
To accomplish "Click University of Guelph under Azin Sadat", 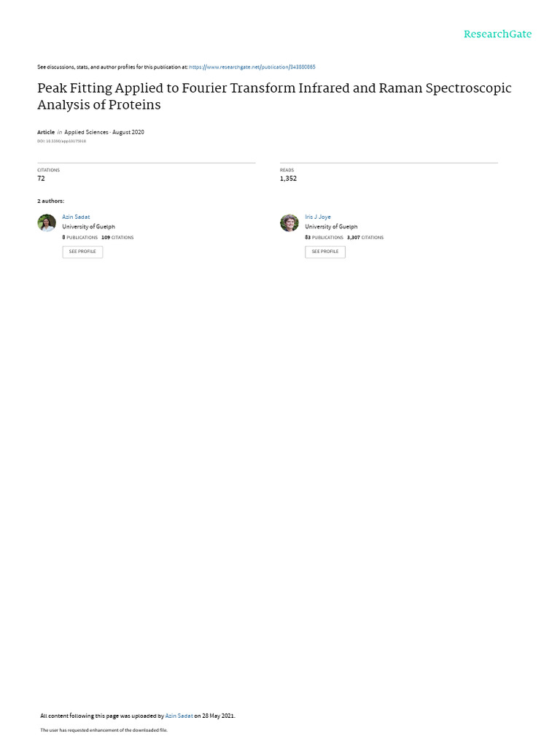I will click(88, 227).
